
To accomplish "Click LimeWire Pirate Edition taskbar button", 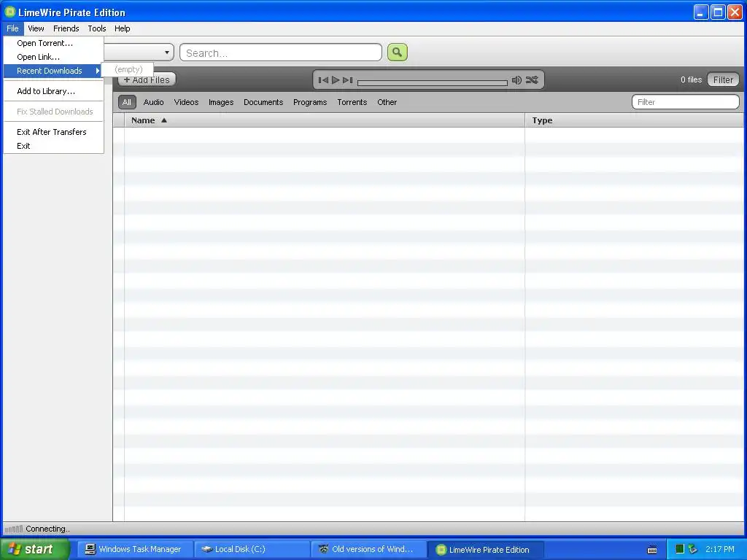I will [x=485, y=550].
